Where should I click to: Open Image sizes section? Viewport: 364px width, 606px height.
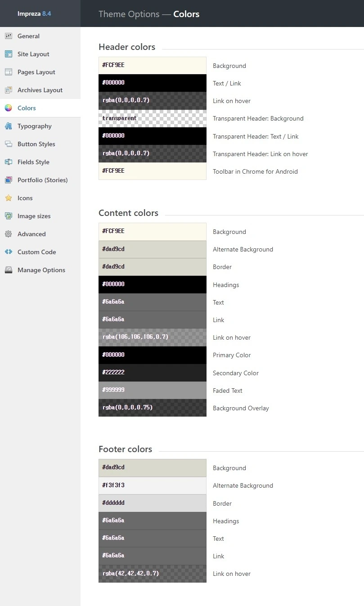click(x=40, y=216)
